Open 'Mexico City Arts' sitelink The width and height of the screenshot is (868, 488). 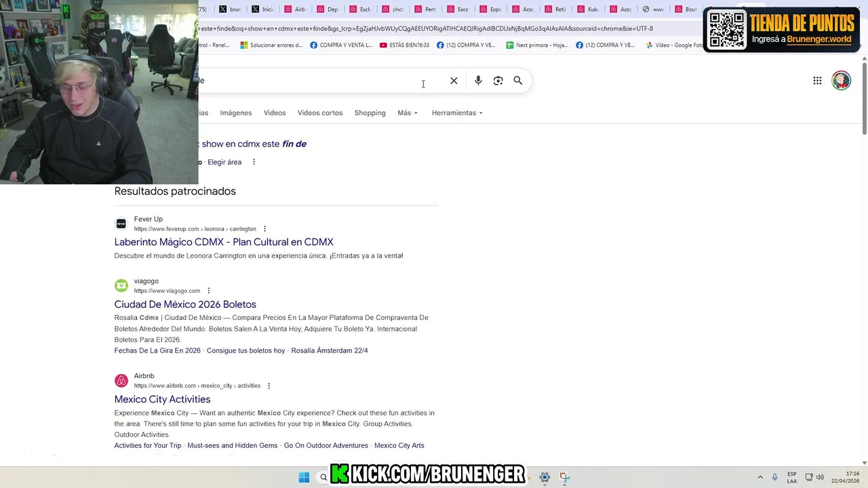[399, 445]
